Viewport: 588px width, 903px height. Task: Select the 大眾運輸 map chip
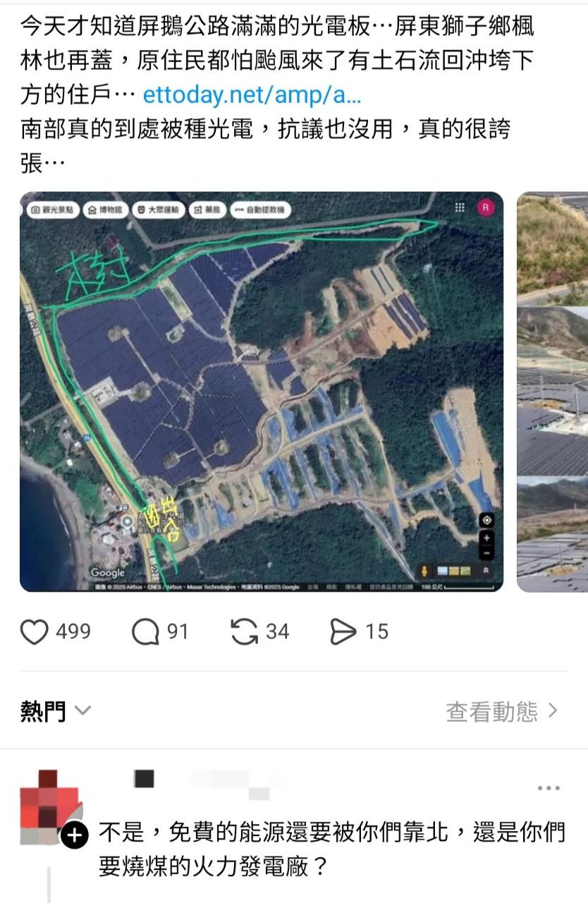click(159, 210)
